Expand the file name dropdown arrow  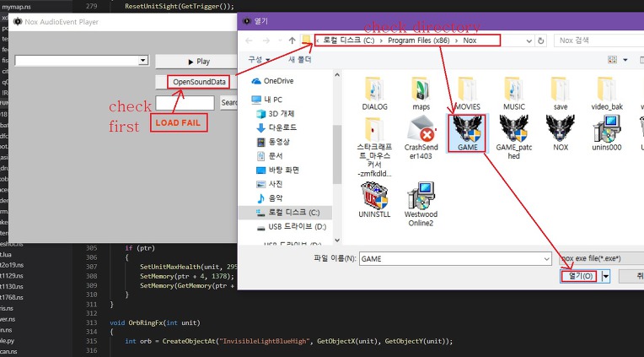[547, 259]
